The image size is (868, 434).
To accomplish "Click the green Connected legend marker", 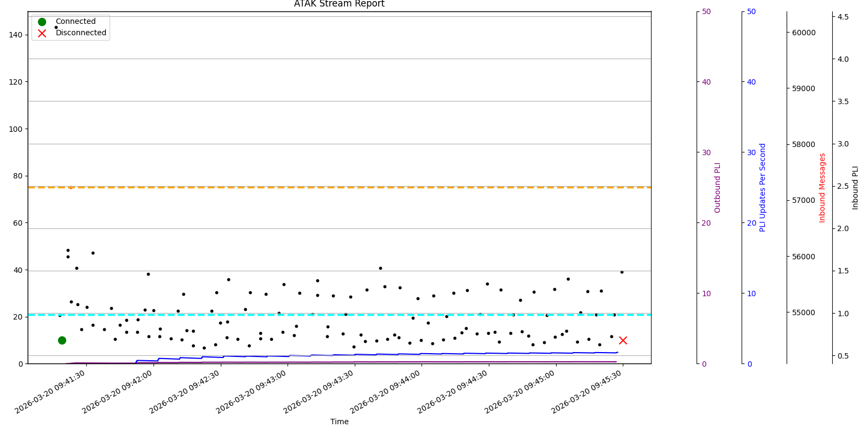I will point(42,22).
